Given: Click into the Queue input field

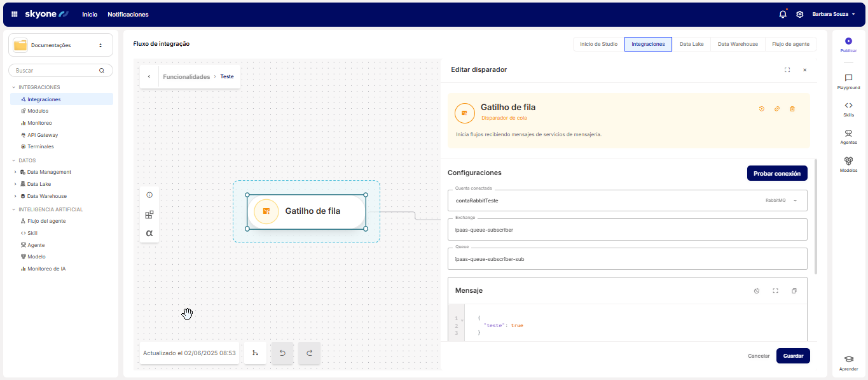Looking at the screenshot, I should 627,259.
